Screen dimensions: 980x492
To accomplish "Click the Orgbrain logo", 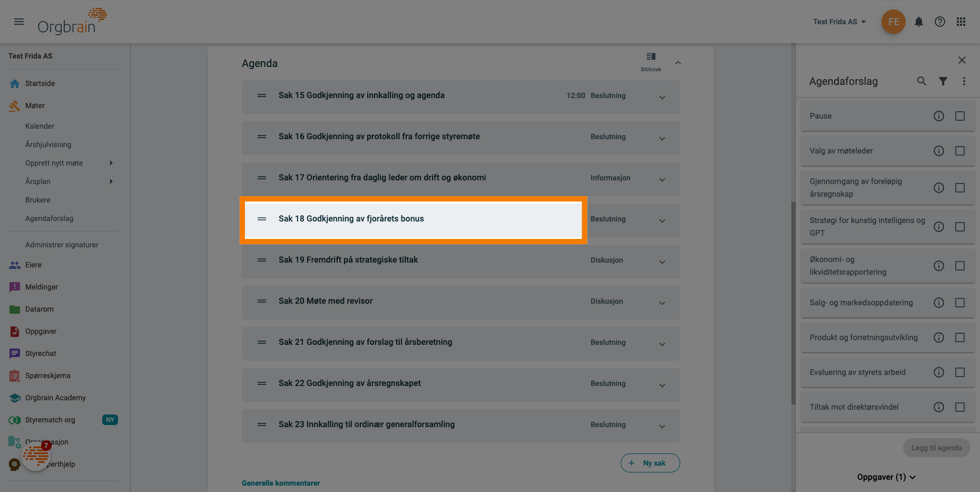I will click(x=72, y=22).
